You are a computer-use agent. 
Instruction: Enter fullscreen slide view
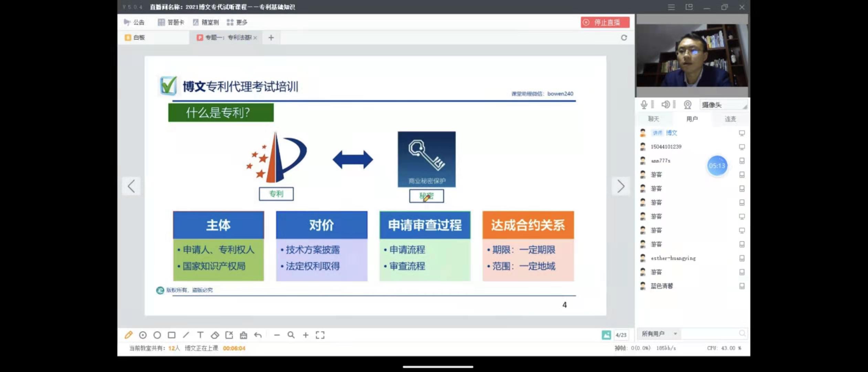pyautogui.click(x=320, y=335)
